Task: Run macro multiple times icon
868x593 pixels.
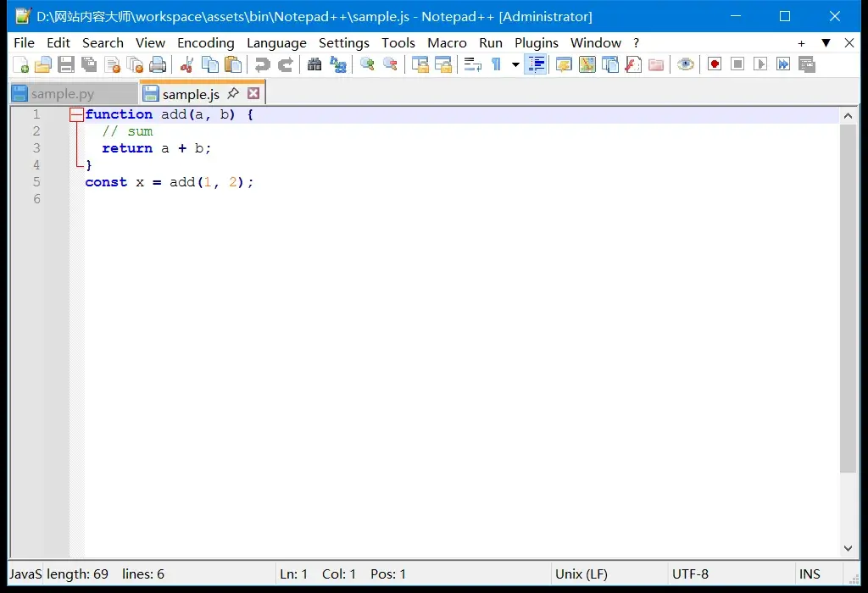Action: coord(783,64)
